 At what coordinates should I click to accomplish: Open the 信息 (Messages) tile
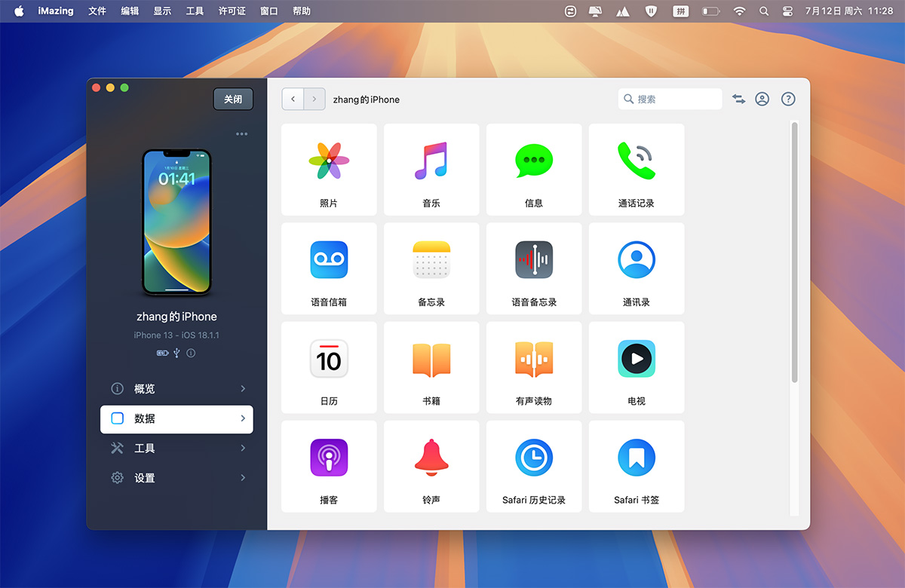click(534, 170)
